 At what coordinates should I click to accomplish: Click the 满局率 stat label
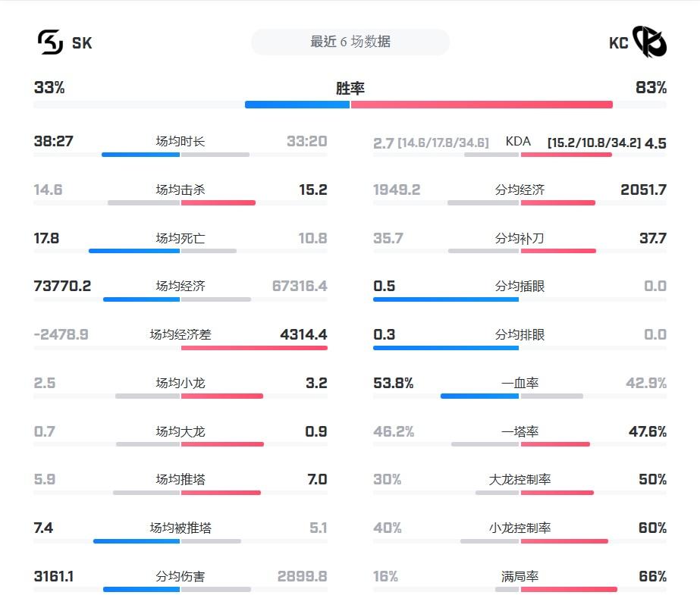[520, 576]
